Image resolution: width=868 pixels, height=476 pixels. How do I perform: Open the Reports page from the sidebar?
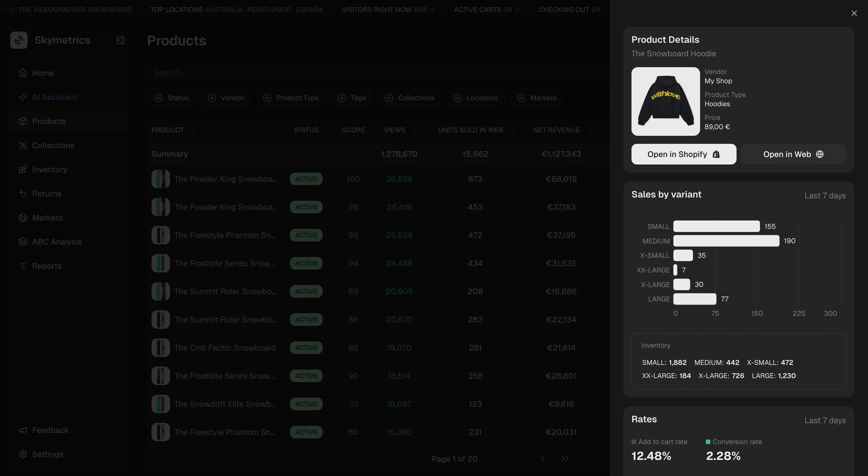coord(46,266)
